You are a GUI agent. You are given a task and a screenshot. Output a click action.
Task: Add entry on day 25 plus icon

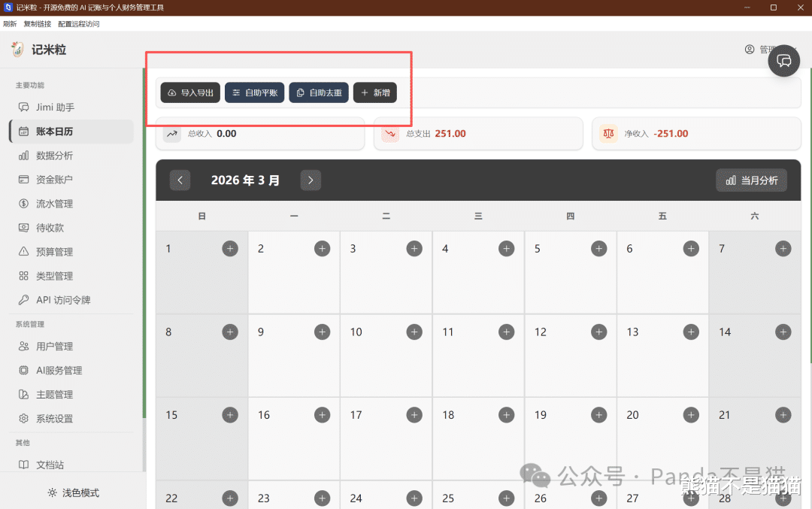507,498
